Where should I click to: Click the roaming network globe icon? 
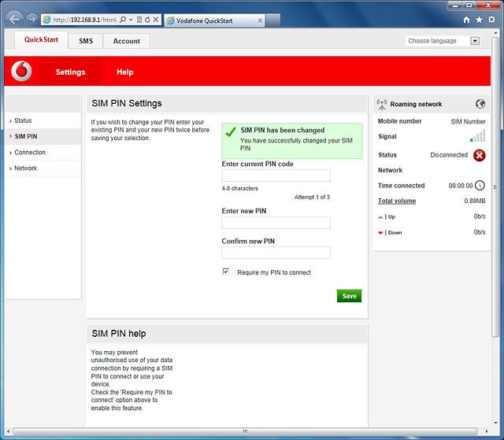[x=480, y=104]
